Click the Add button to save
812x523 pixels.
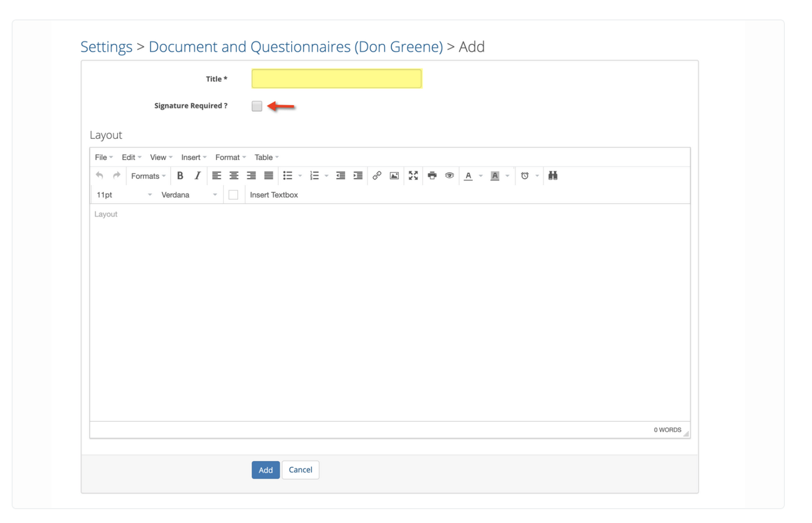click(266, 469)
